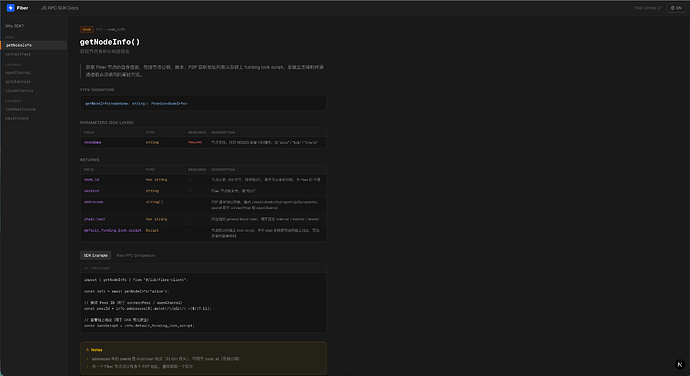This screenshot has height=376, width=690.
Task: Click the Script type in Returns table
Action: click(152, 230)
